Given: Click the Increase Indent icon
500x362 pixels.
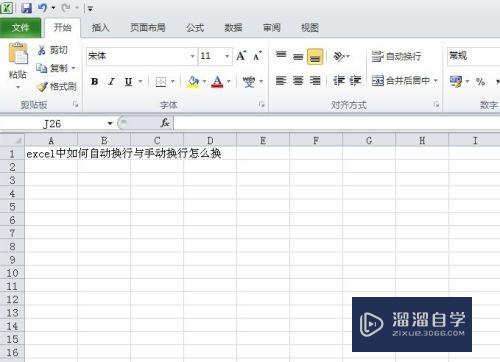Looking at the screenshot, I should (355, 81).
